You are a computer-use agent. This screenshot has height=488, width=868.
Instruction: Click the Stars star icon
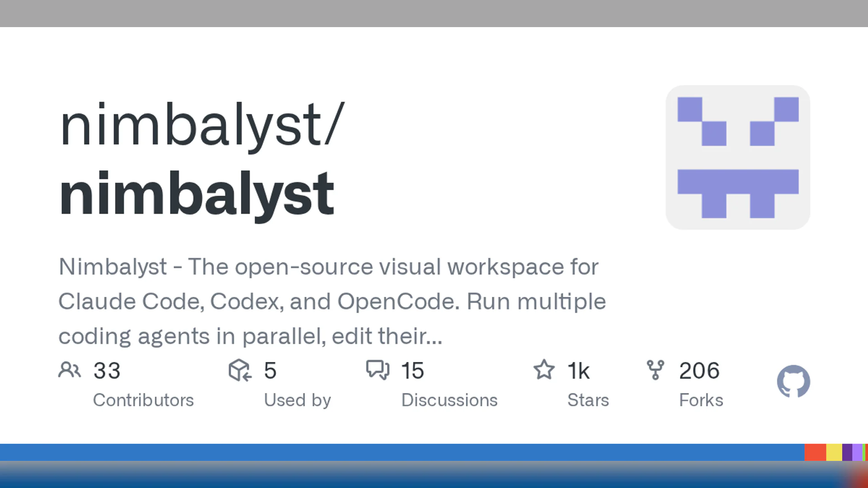(544, 370)
